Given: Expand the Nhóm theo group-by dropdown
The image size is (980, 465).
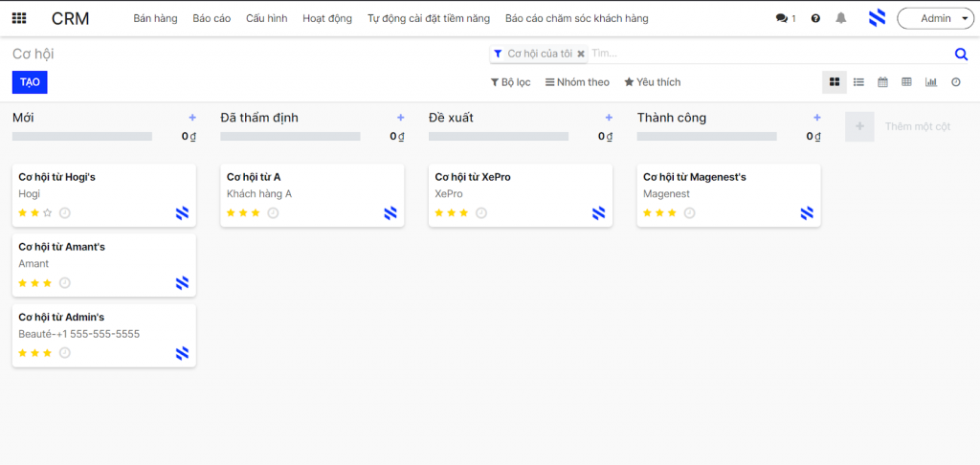Looking at the screenshot, I should [x=577, y=82].
